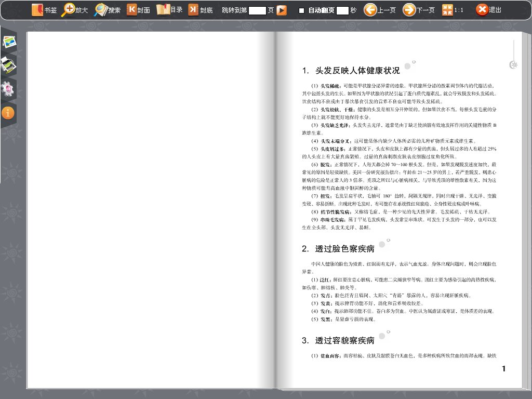Click heading 头发反映人体健康状况
Screen dimensions: 532x399
pyautogui.click(x=357, y=71)
